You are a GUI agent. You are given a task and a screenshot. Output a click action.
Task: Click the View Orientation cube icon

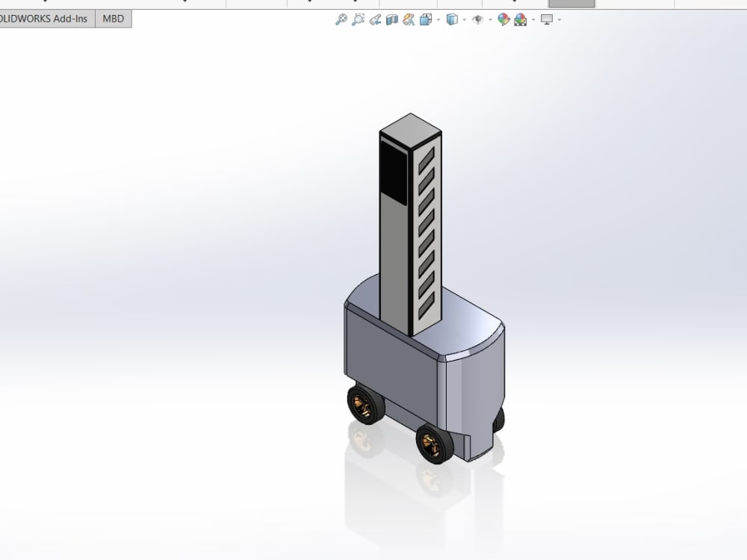(x=451, y=19)
